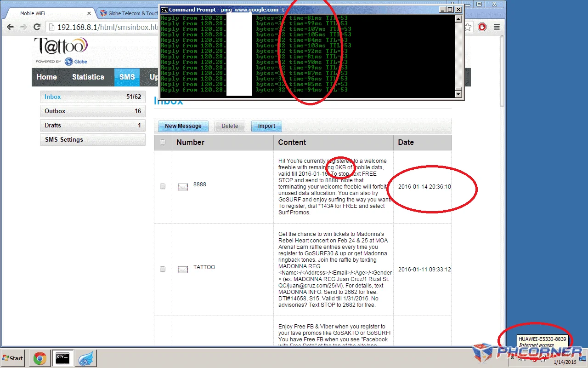Screen dimensions: 588x368
Task: Reload the page with the refresh icon
Action: 37,27
